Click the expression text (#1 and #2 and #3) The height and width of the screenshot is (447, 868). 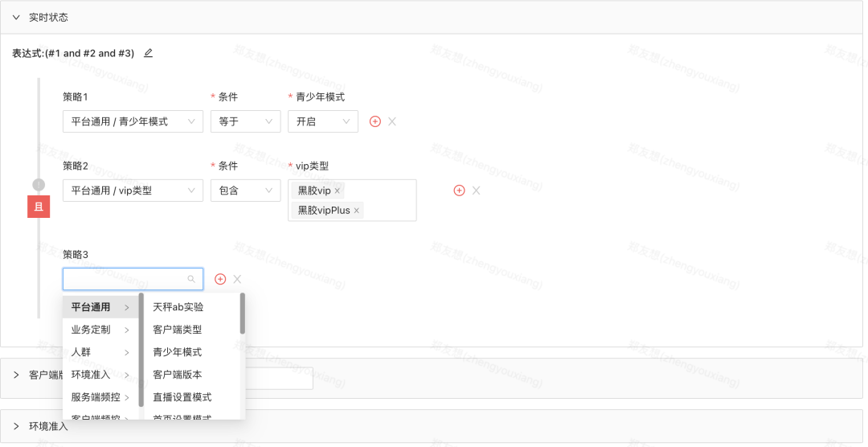click(90, 53)
